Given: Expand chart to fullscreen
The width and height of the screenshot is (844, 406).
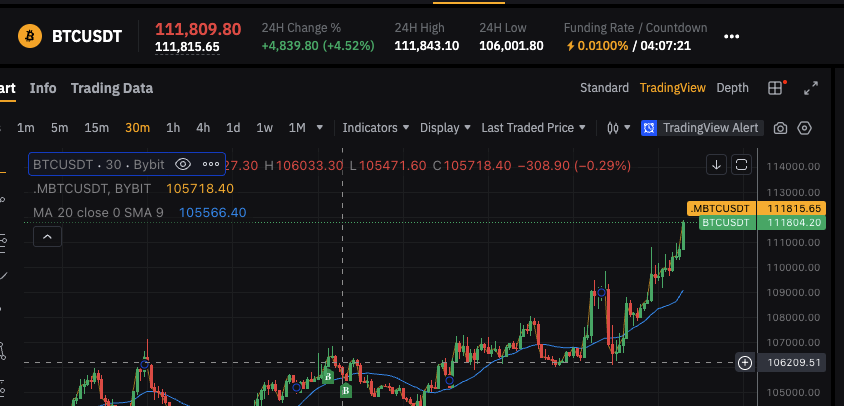Looking at the screenshot, I should [811, 88].
